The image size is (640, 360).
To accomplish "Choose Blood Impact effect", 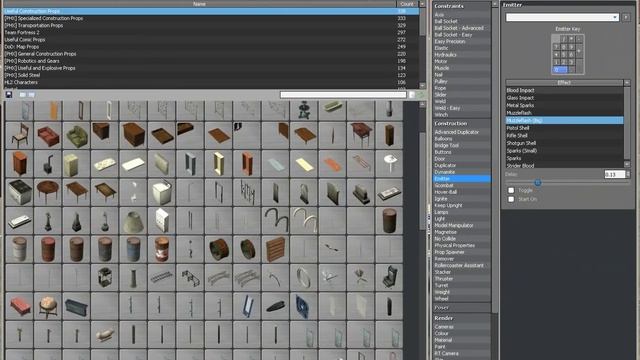I will tap(564, 90).
